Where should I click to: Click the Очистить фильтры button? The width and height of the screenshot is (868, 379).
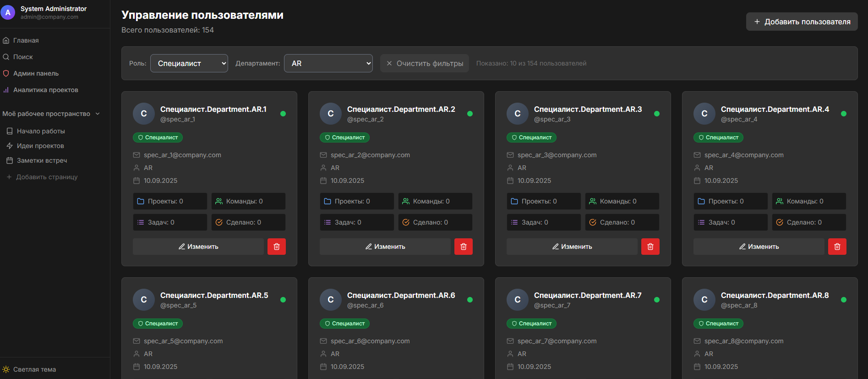pyautogui.click(x=425, y=63)
